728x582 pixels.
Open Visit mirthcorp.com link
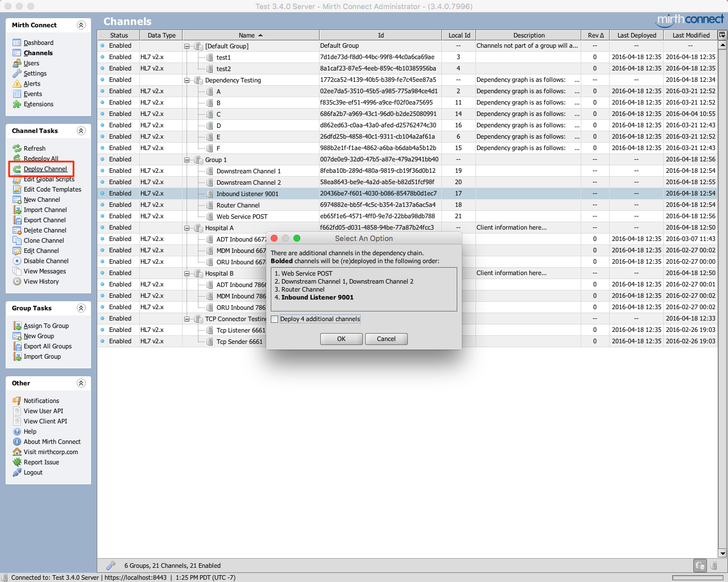point(51,452)
